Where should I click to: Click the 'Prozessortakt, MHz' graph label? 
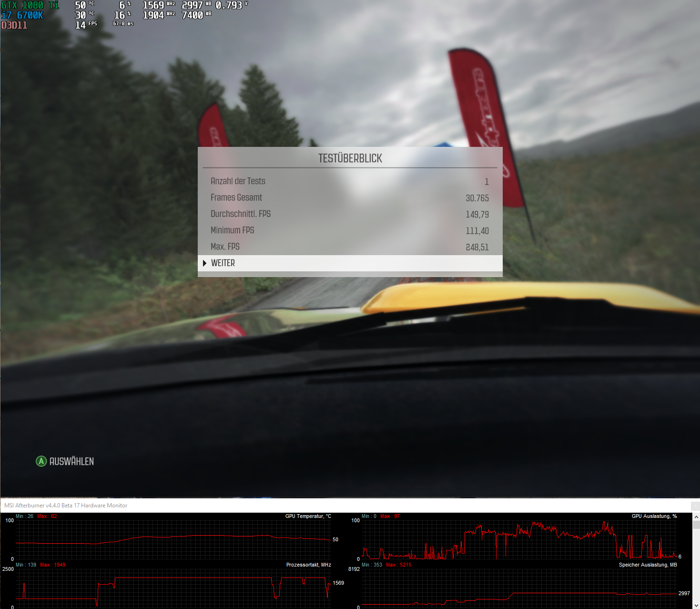coord(309,565)
